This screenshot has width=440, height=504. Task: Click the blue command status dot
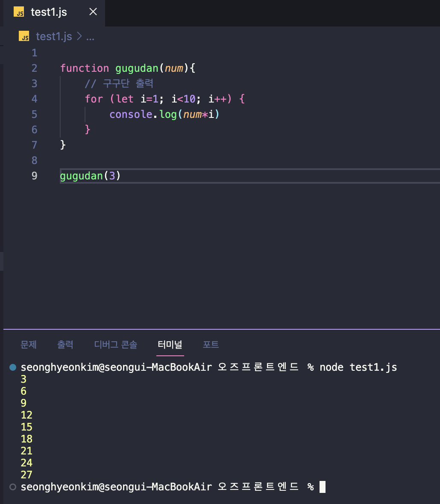(13, 367)
